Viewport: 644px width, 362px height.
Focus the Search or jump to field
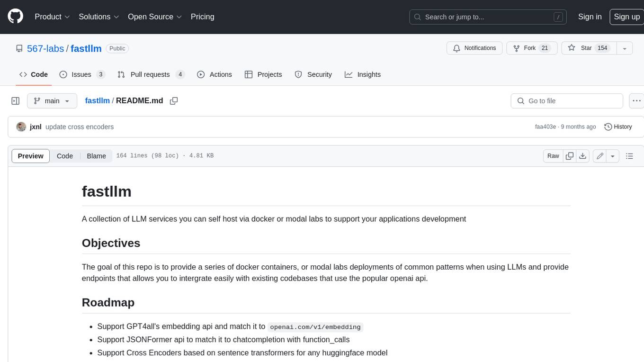click(x=488, y=17)
